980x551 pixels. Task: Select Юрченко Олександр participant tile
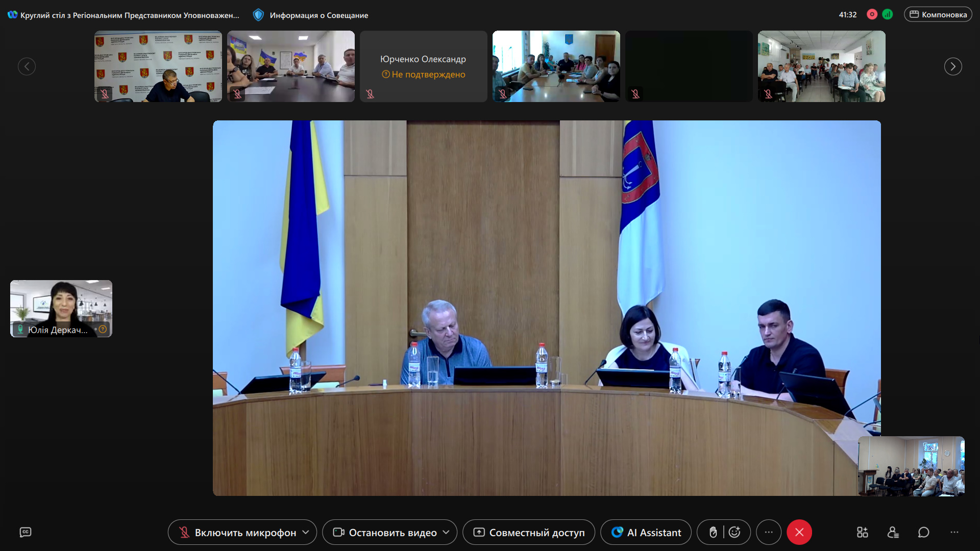click(x=423, y=66)
